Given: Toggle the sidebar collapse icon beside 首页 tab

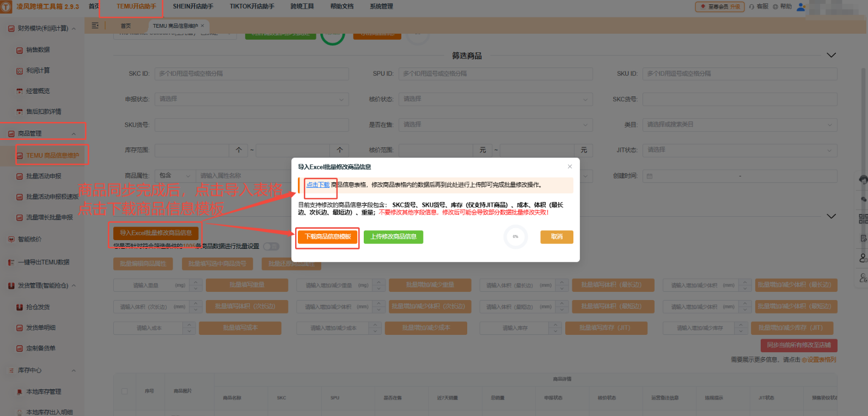Looking at the screenshot, I should tap(95, 26).
